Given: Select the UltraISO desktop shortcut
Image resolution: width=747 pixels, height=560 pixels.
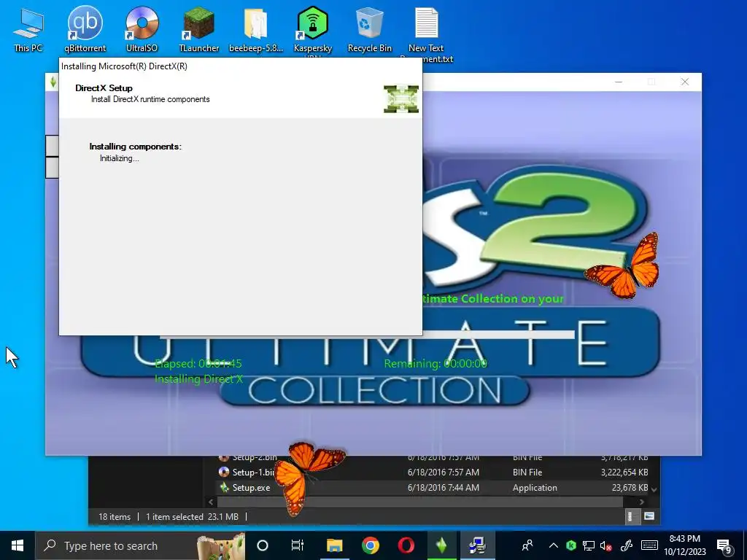Looking at the screenshot, I should [142, 29].
